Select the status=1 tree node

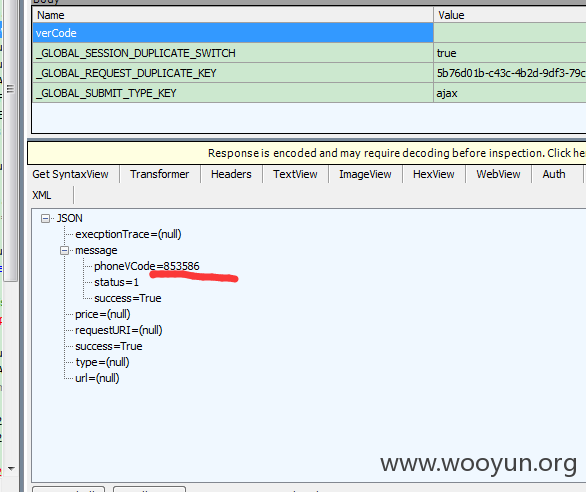tap(116, 282)
